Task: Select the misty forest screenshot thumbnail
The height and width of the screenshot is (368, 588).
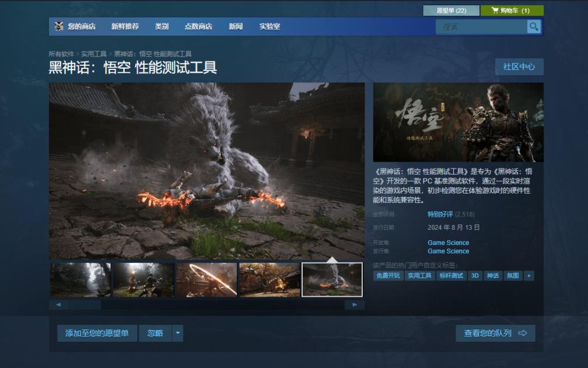Action: coord(80,280)
